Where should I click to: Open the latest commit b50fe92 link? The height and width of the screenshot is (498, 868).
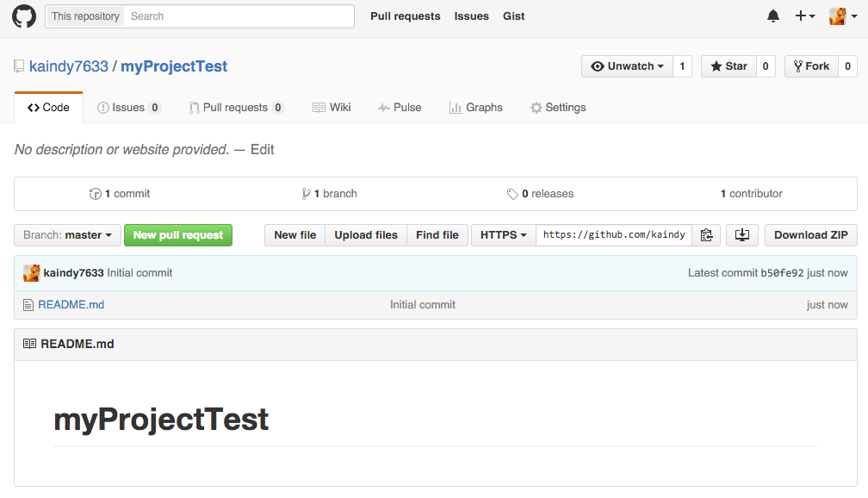coord(782,273)
